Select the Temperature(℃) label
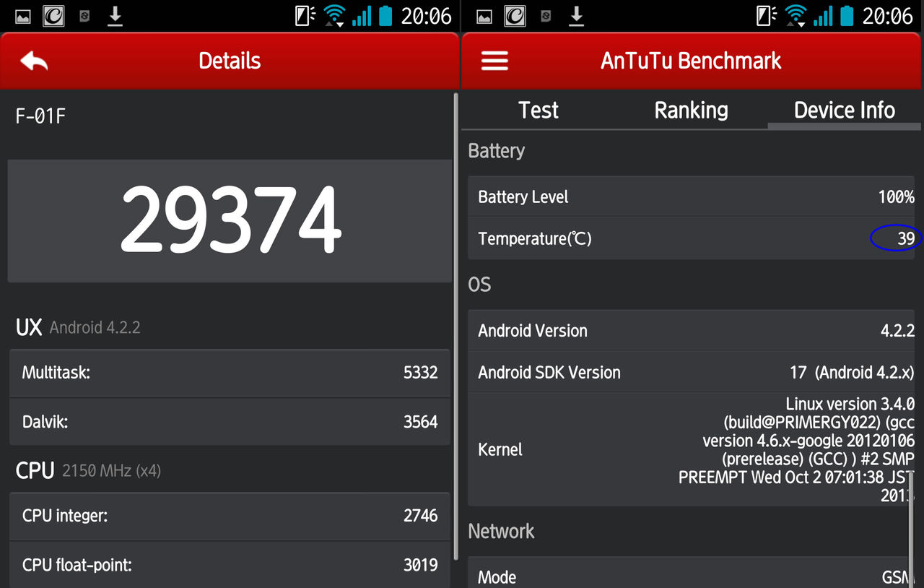The image size is (924, 588). tap(535, 238)
